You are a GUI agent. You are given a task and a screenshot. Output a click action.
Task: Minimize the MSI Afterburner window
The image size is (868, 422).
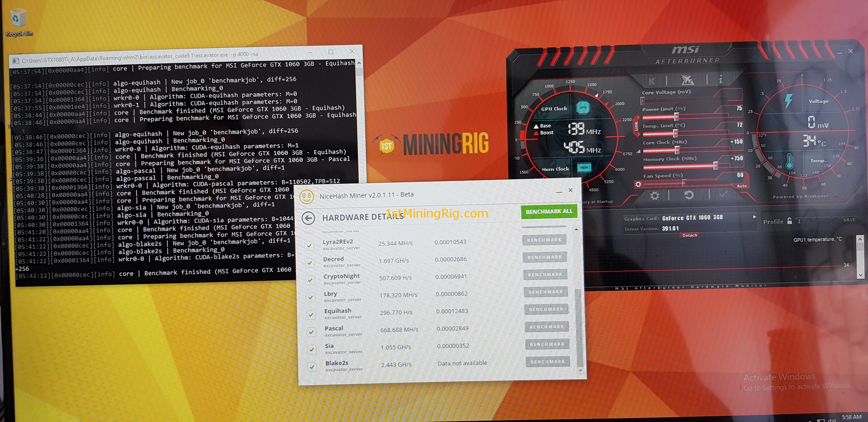(x=840, y=53)
